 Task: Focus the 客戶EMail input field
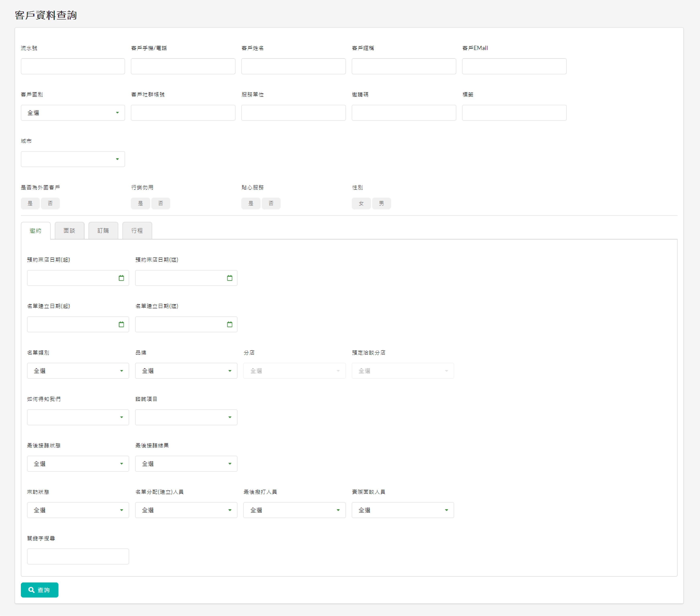[514, 66]
